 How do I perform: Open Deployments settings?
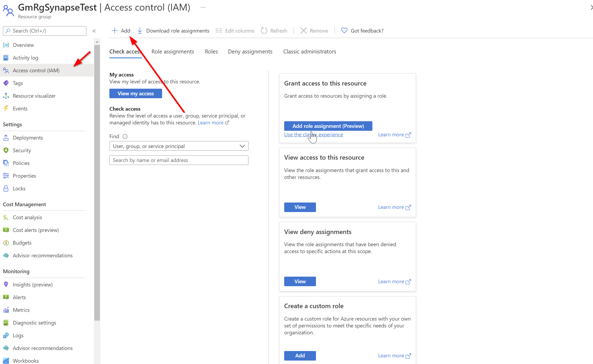(47, 138)
